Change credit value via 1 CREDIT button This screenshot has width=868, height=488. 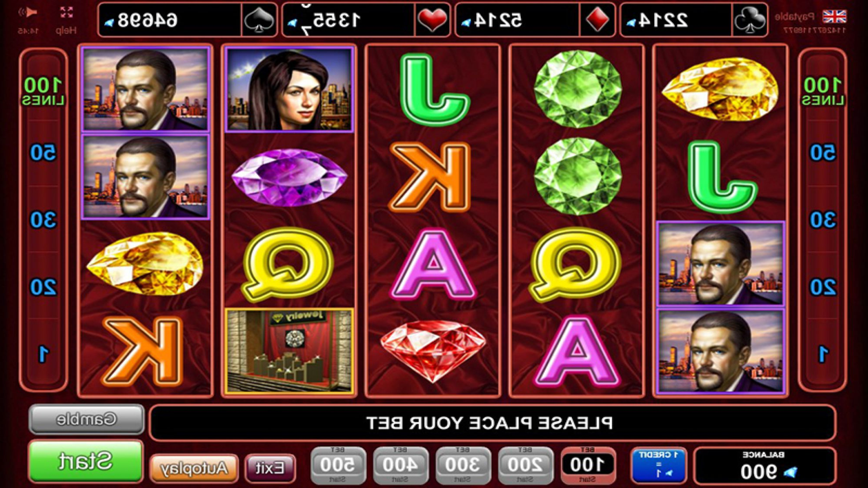click(658, 465)
